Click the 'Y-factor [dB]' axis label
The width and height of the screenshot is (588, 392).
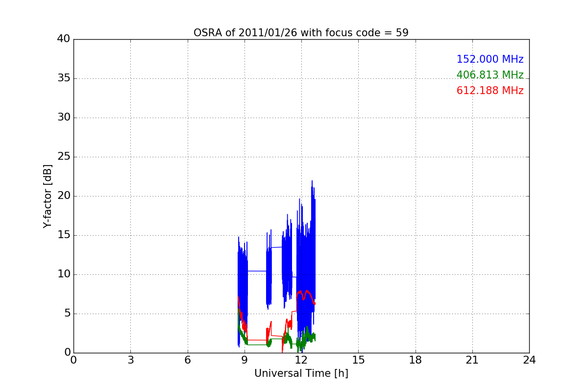point(48,196)
